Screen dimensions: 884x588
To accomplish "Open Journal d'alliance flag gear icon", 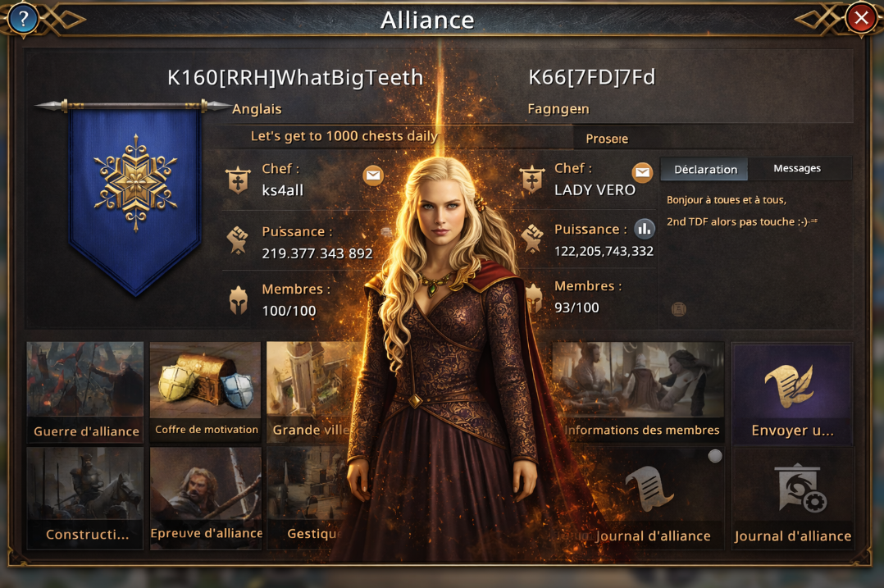I will [x=793, y=499].
